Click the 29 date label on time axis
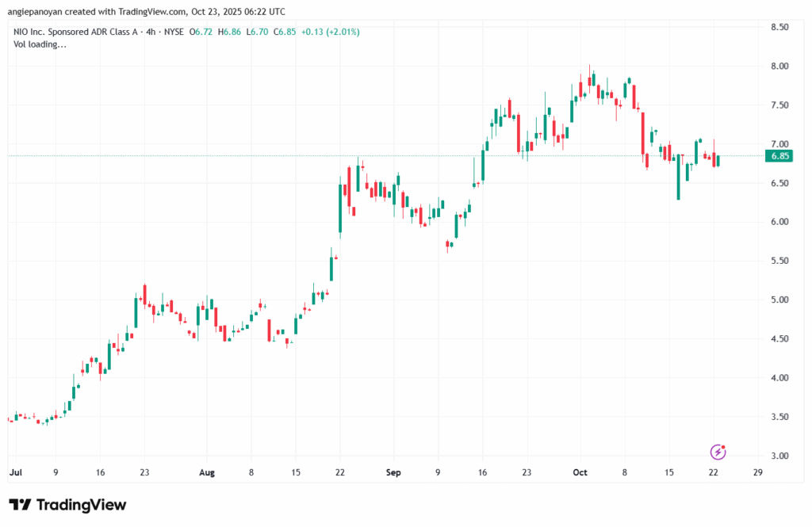The height and width of the screenshot is (527, 812). click(x=757, y=472)
